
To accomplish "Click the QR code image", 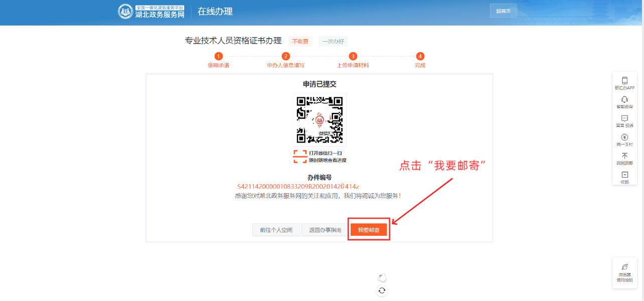I will [x=319, y=120].
